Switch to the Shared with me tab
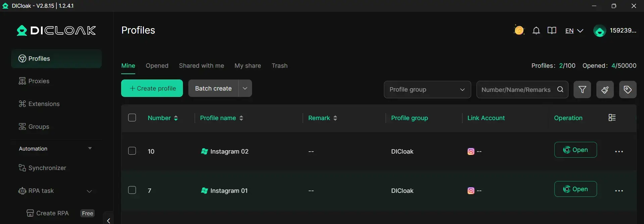Image resolution: width=644 pixels, height=224 pixels. click(201, 66)
